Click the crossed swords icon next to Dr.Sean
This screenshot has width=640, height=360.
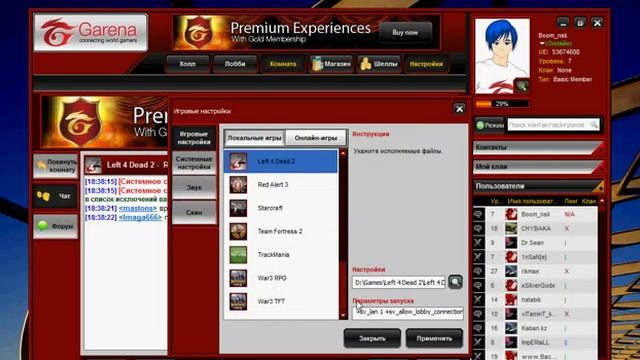(478, 242)
